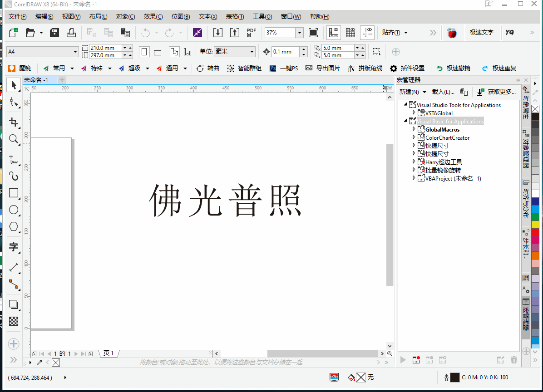Screen dimensions: 543x392
Task: Select the Polygon tool
Action: click(x=14, y=226)
